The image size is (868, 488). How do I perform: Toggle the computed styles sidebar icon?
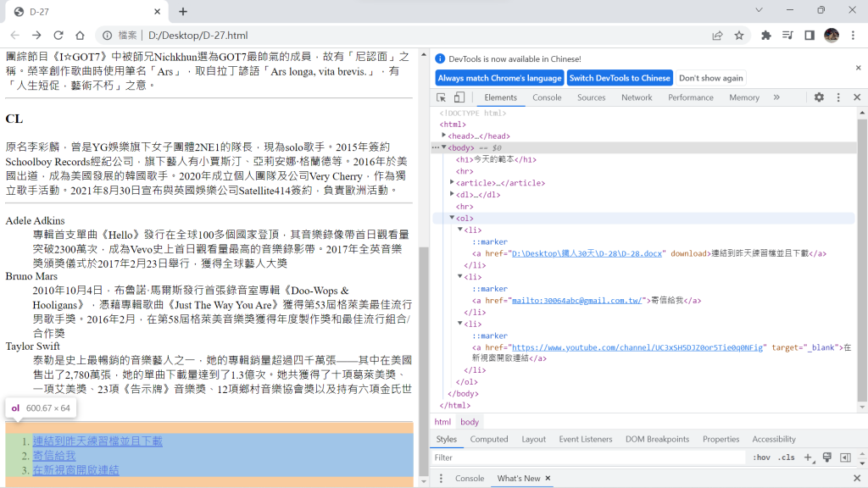click(x=845, y=457)
